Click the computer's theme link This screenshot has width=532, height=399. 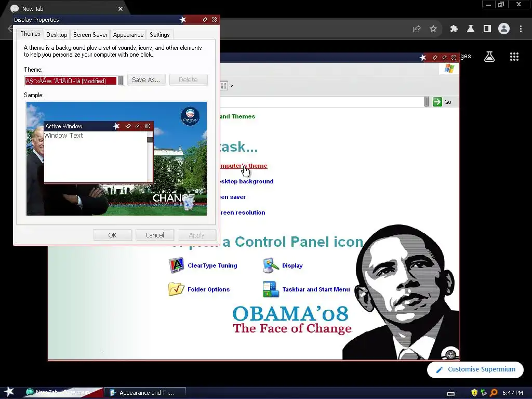[244, 166]
